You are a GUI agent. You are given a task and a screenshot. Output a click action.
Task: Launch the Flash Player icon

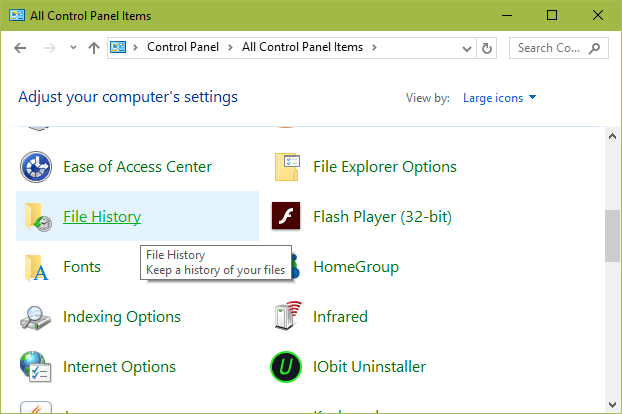coord(286,216)
